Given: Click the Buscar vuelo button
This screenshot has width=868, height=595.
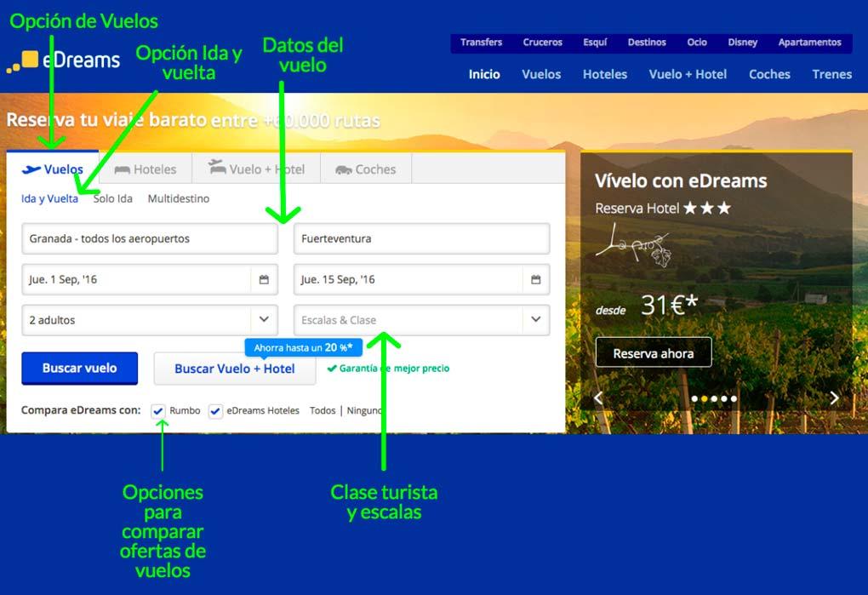Looking at the screenshot, I should [79, 368].
